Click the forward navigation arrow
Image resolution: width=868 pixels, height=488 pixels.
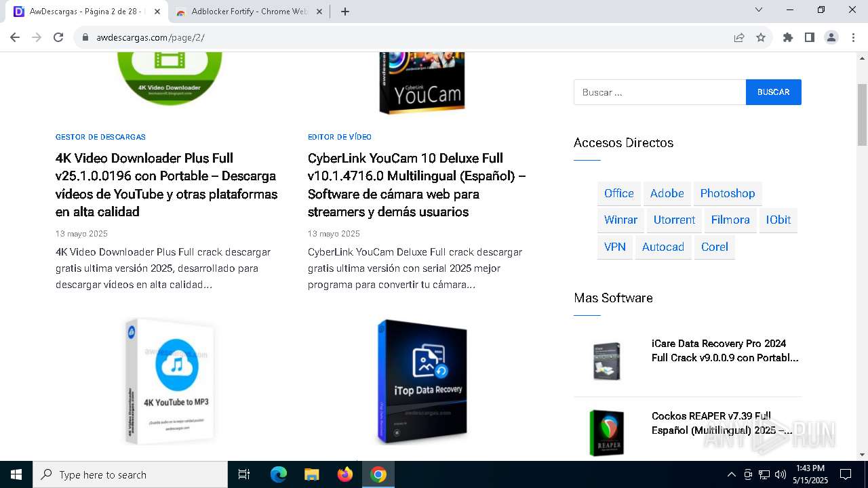(x=37, y=37)
